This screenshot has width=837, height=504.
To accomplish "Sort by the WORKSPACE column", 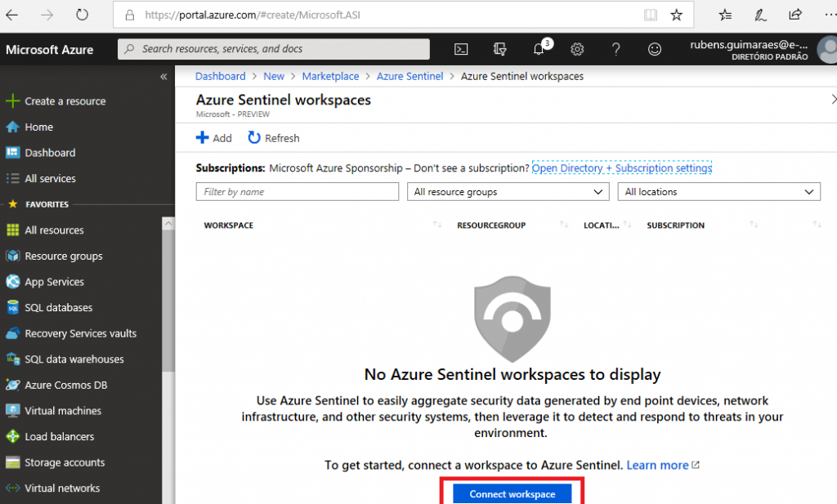I will pos(229,225).
